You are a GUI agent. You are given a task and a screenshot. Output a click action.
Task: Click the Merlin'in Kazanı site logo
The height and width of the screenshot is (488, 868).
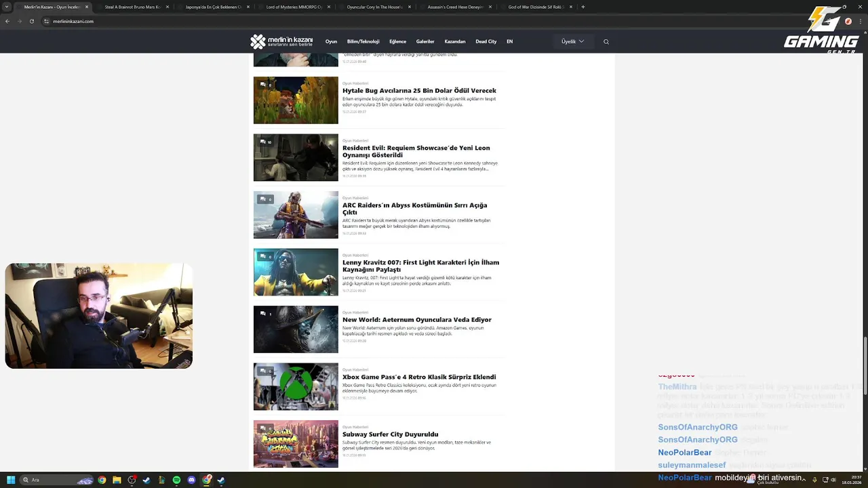(x=281, y=41)
